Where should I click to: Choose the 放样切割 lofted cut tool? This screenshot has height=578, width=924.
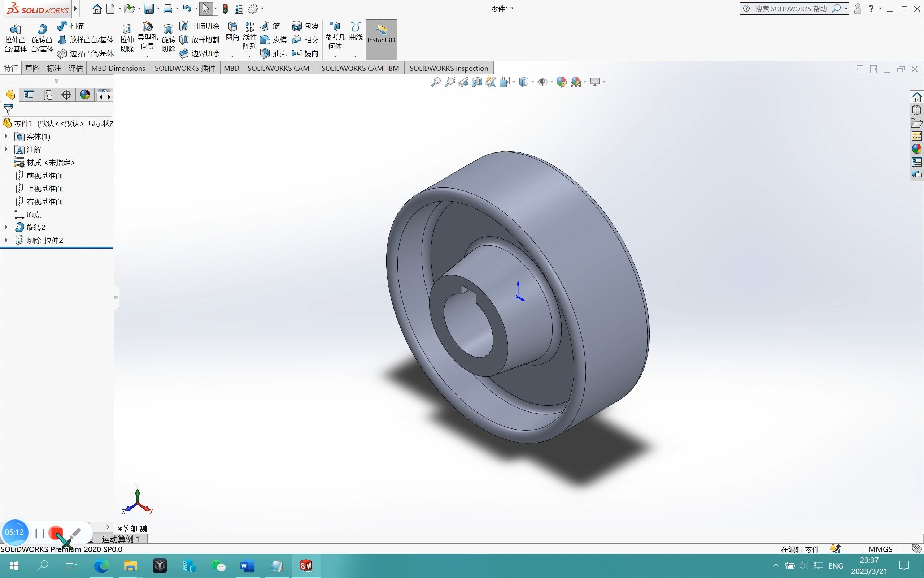point(199,40)
